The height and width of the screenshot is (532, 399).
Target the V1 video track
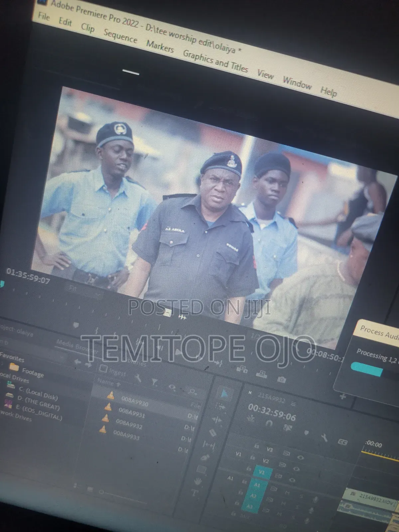coord(262,472)
